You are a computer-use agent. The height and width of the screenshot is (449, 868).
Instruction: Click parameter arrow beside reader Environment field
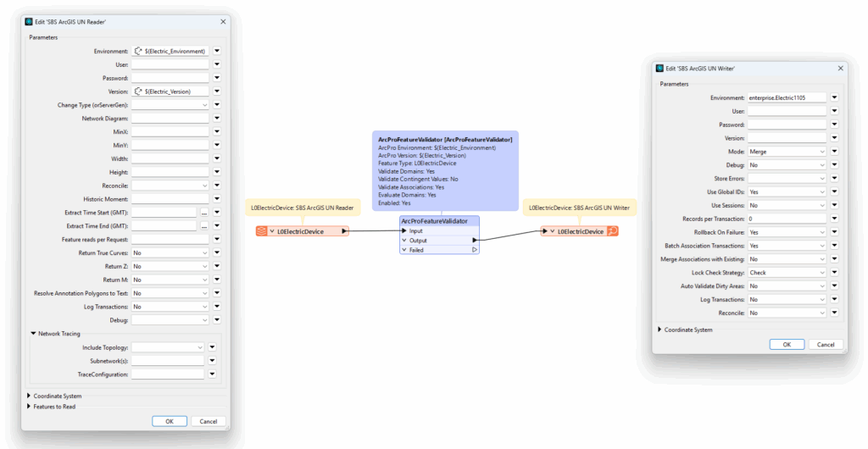[x=217, y=51]
